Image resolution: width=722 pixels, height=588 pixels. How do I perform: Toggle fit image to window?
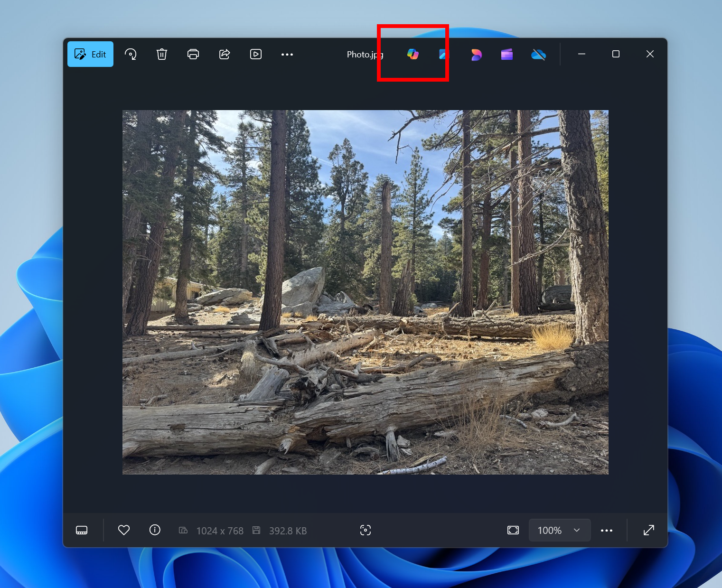point(513,530)
